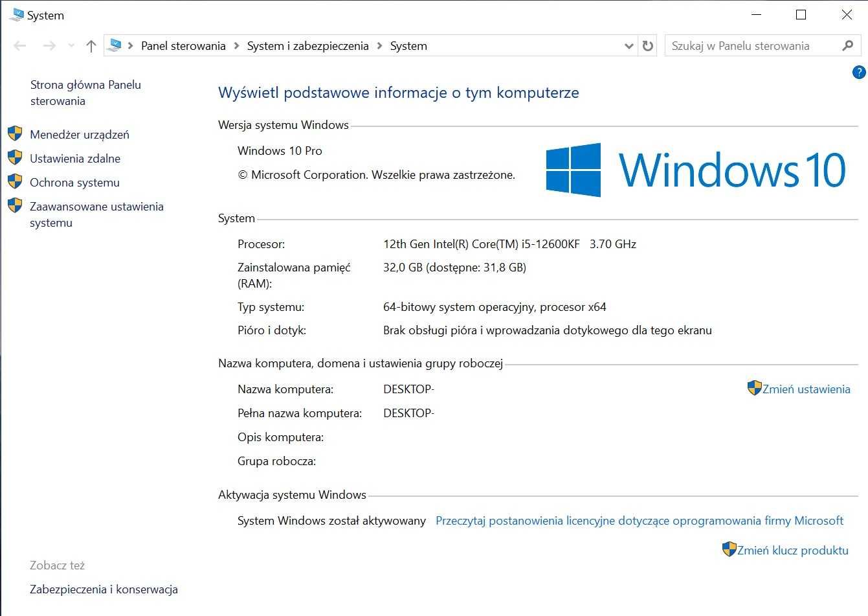
Task: Open help with the blue question icon
Action: point(859,73)
